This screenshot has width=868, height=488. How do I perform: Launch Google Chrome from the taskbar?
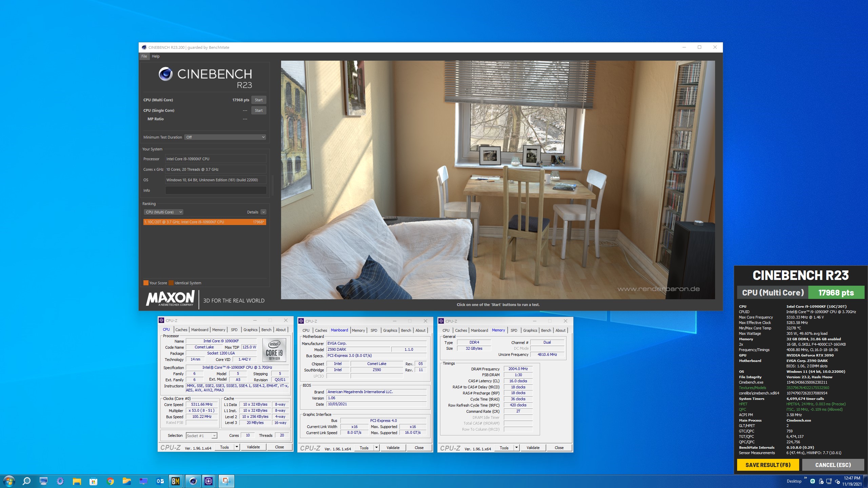110,481
